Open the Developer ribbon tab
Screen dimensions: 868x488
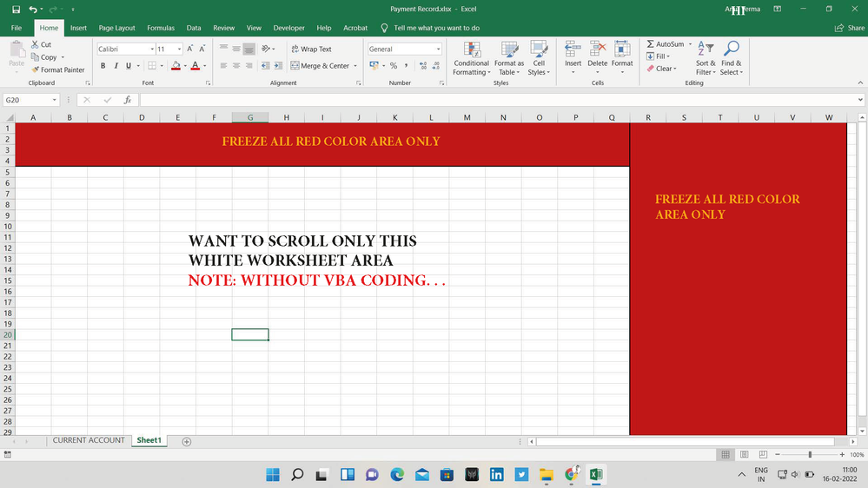[289, 28]
